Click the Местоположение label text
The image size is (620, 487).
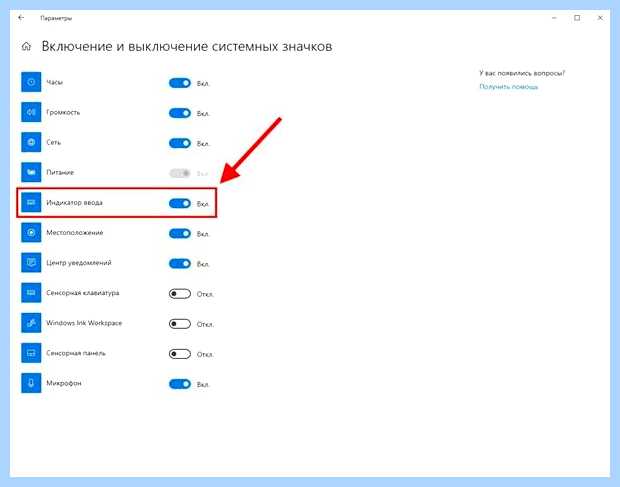75,232
